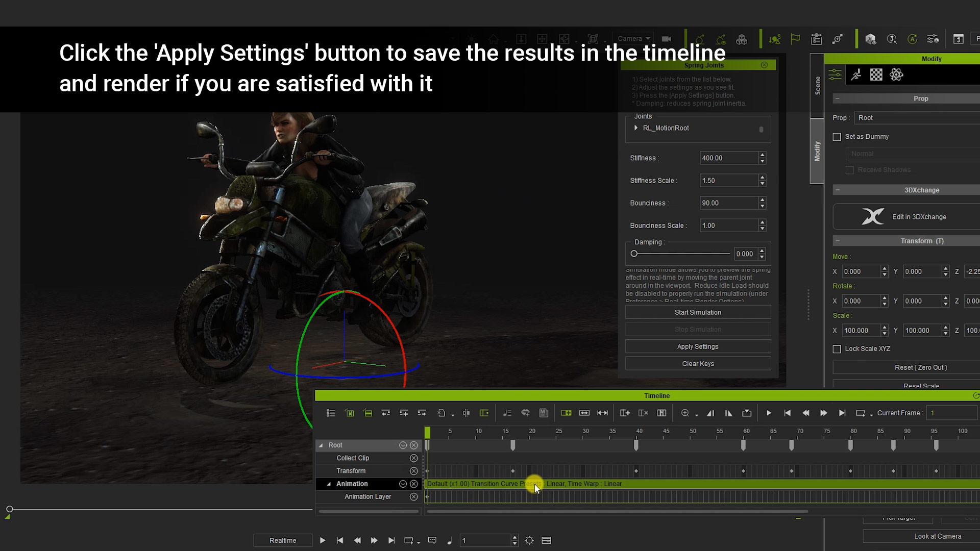Click the realtime playback mode button
The width and height of the screenshot is (980, 551).
click(282, 540)
